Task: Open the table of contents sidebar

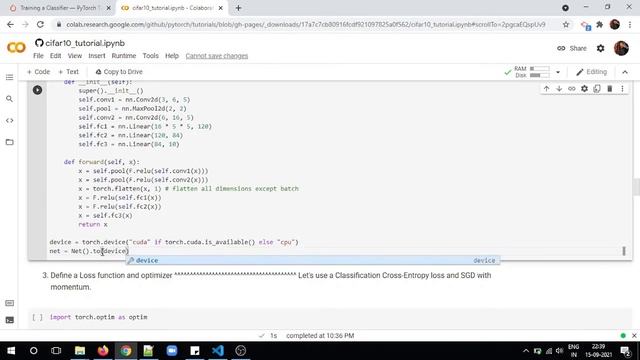Action: pyautogui.click(x=9, y=78)
